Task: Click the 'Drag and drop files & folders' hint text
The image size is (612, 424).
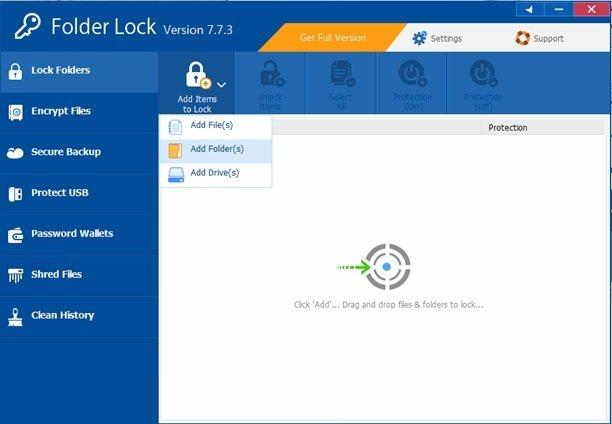Action: (389, 305)
